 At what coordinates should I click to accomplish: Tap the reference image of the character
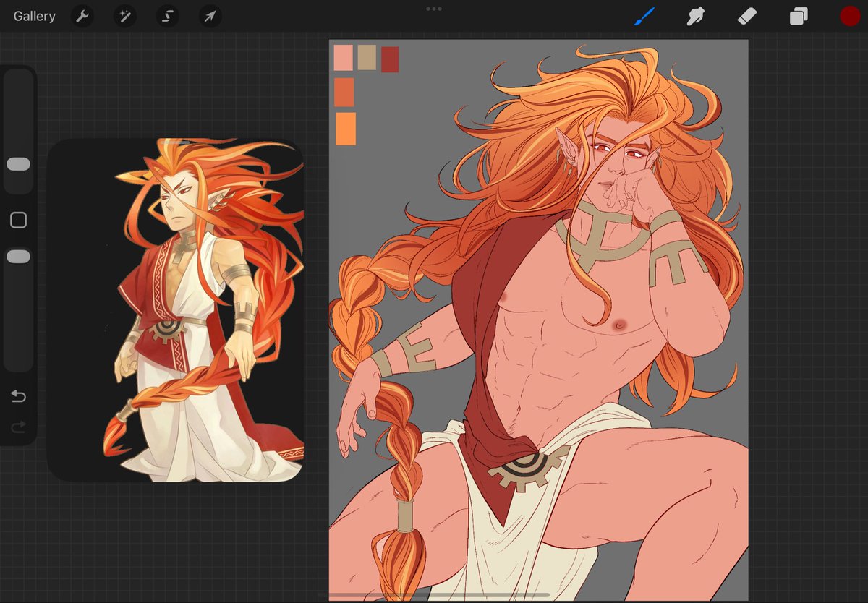[x=175, y=310]
